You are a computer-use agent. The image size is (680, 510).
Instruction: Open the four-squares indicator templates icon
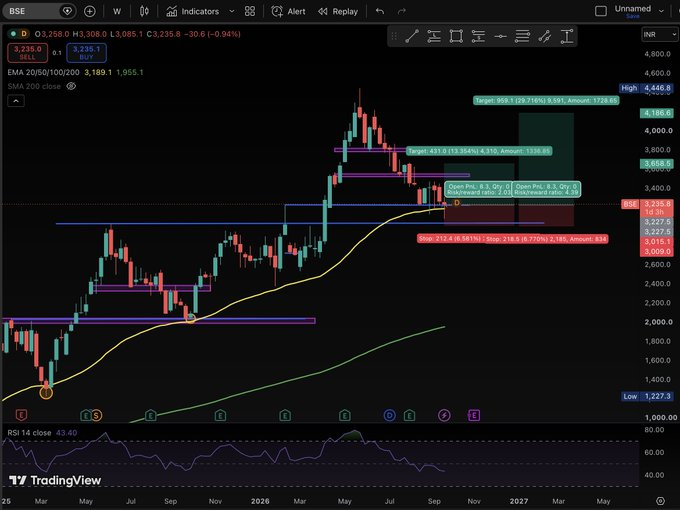250,11
